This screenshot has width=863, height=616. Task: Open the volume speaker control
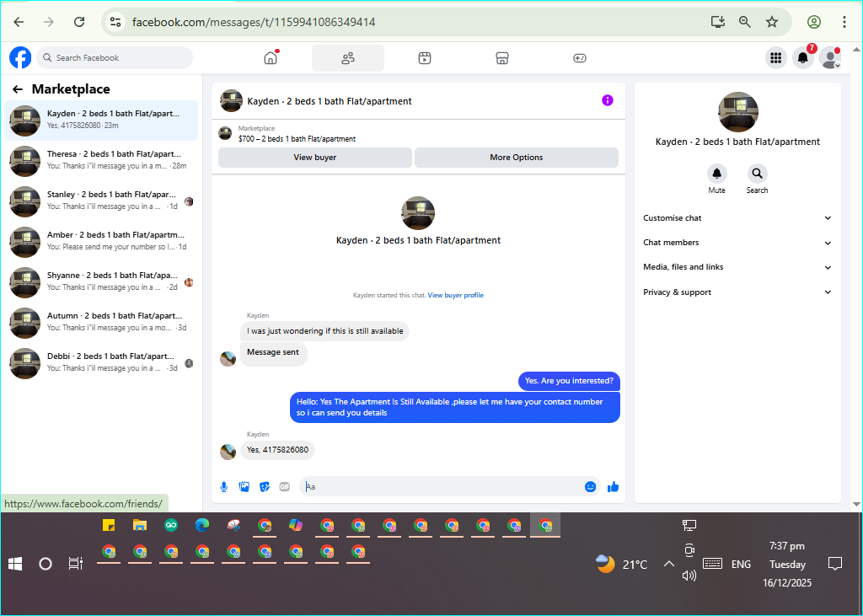click(689, 576)
